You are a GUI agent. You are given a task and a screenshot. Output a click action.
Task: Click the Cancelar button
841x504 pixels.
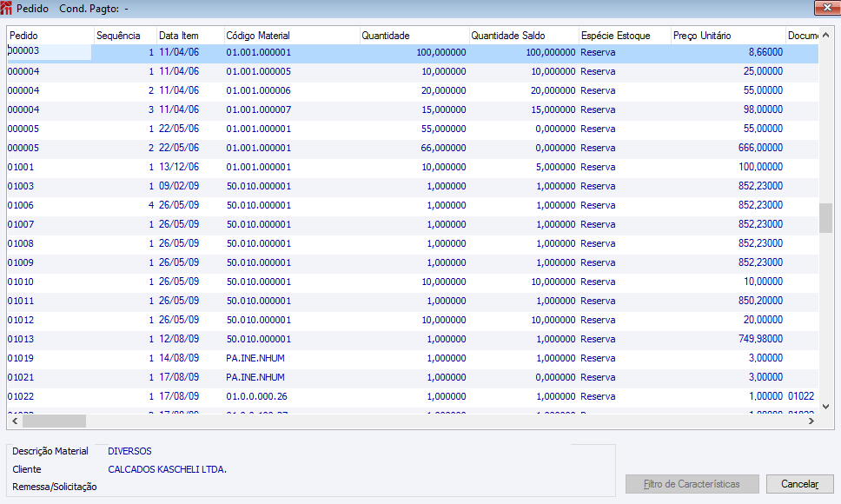point(799,484)
